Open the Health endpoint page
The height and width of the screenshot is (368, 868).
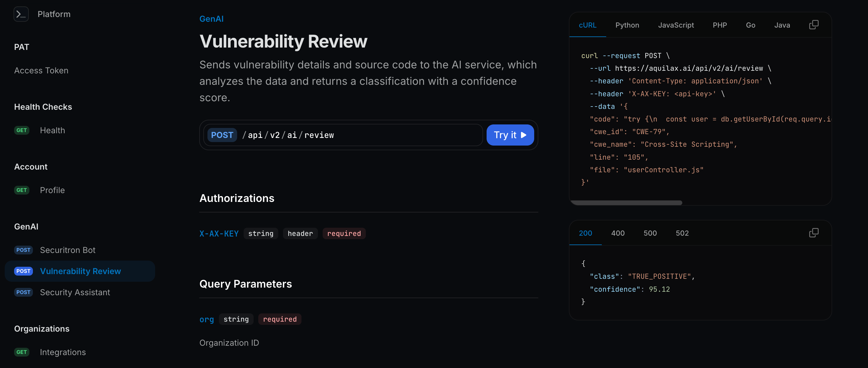[53, 130]
